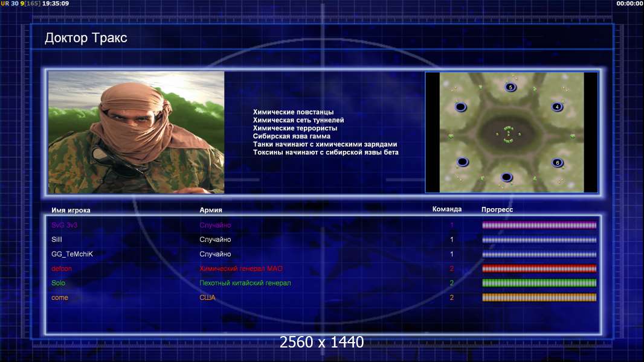Image resolution: width=644 pixels, height=362 pixels.
Task: Click the 'Армия' column header
Action: click(x=211, y=210)
